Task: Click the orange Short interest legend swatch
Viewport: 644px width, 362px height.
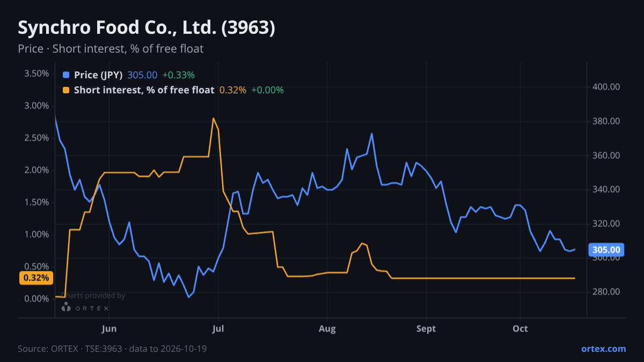Action: [66, 90]
